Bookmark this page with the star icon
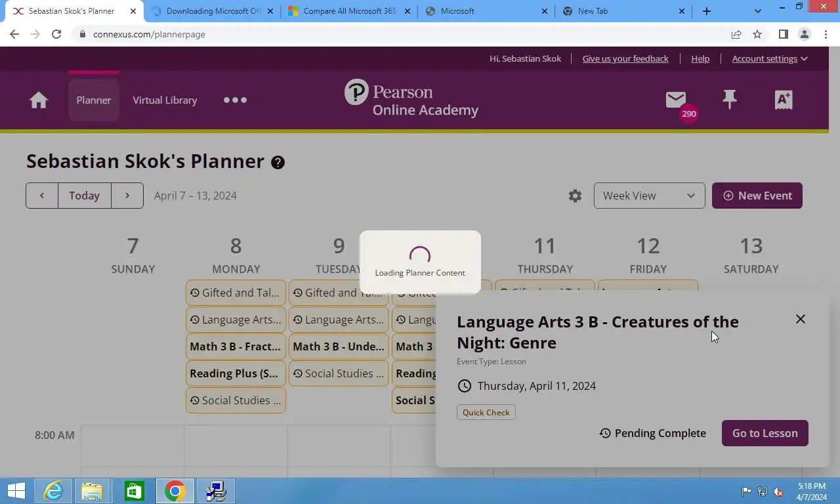 (x=757, y=34)
